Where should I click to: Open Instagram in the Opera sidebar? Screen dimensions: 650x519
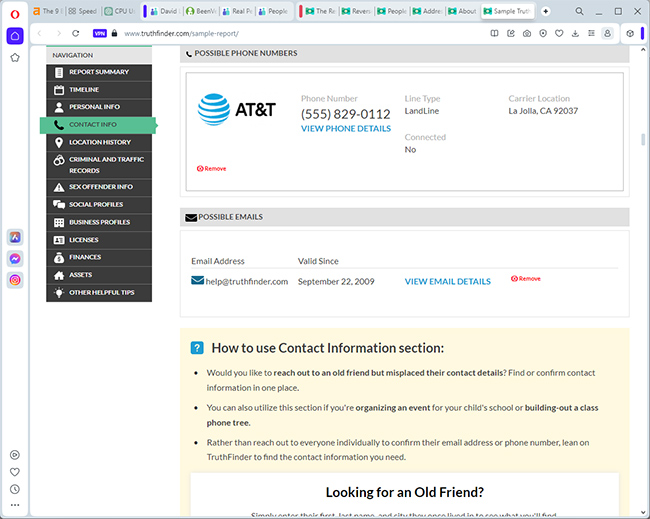point(15,280)
